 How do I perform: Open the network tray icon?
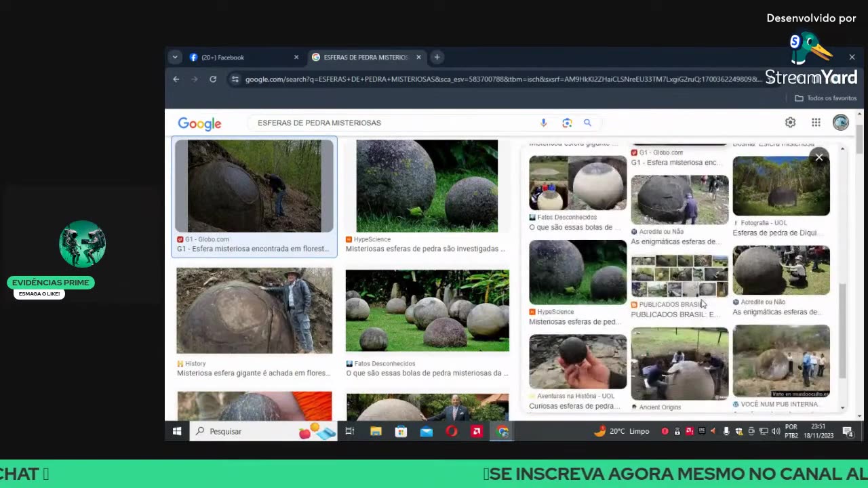764,431
